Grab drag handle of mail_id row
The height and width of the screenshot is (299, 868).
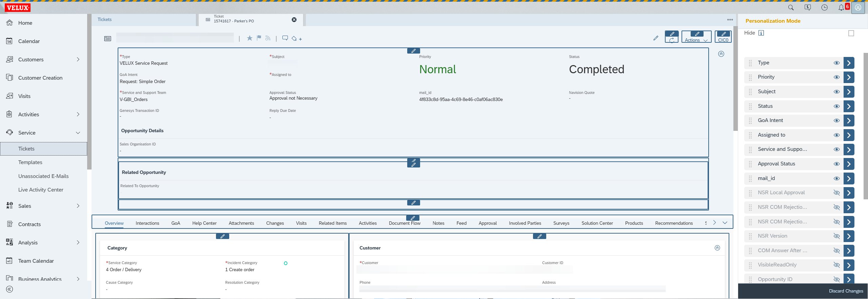click(750, 179)
